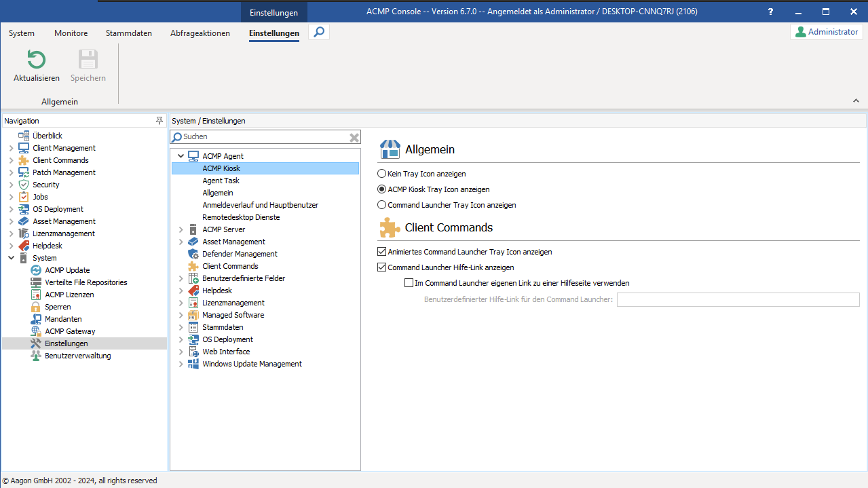Clear the search field with X icon
This screenshot has width=868, height=488.
point(354,137)
